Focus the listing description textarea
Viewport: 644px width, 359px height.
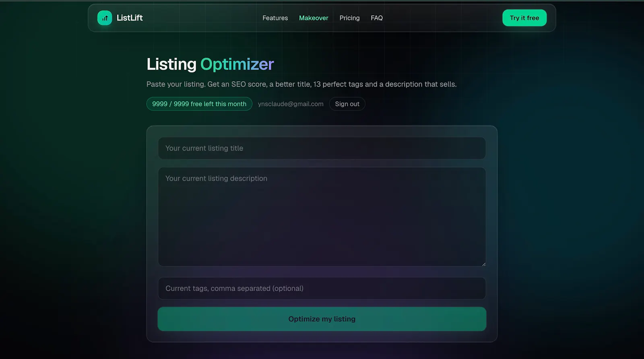coord(322,217)
